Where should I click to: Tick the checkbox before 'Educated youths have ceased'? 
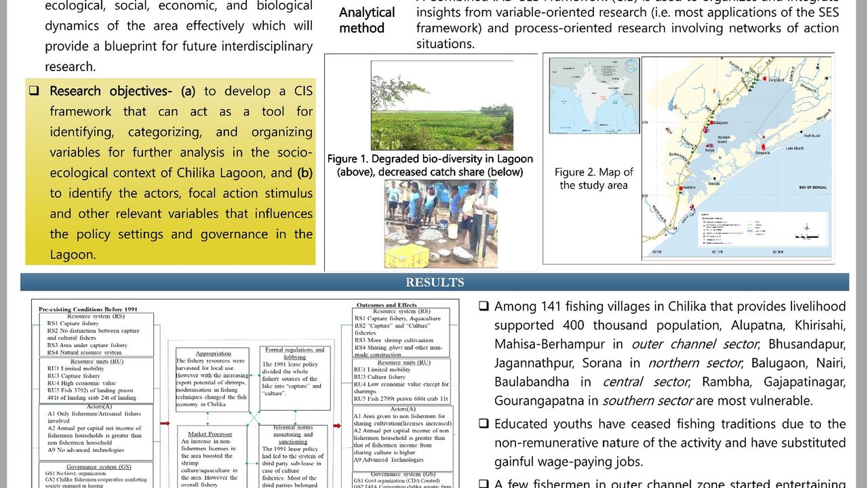coord(483,424)
